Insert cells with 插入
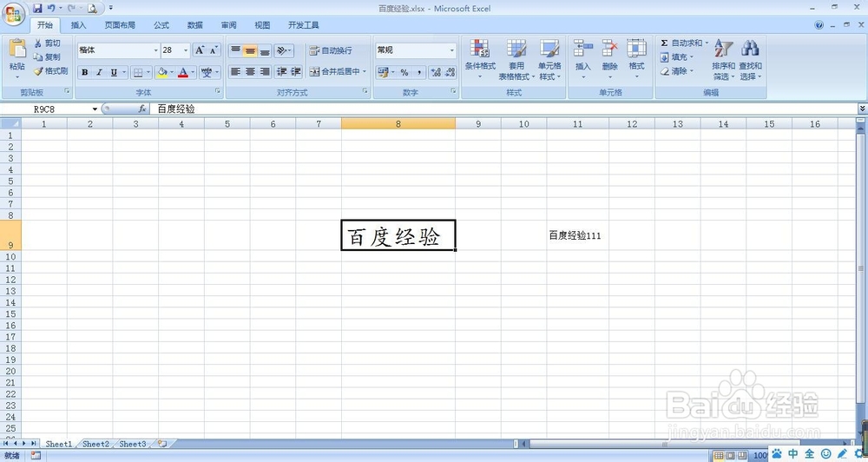The image size is (868, 462). tap(583, 57)
